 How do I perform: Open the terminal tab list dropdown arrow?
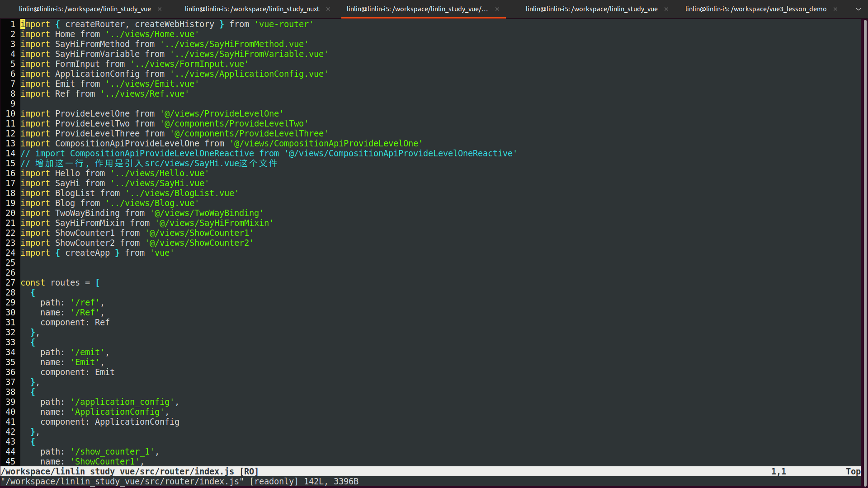pos(858,9)
